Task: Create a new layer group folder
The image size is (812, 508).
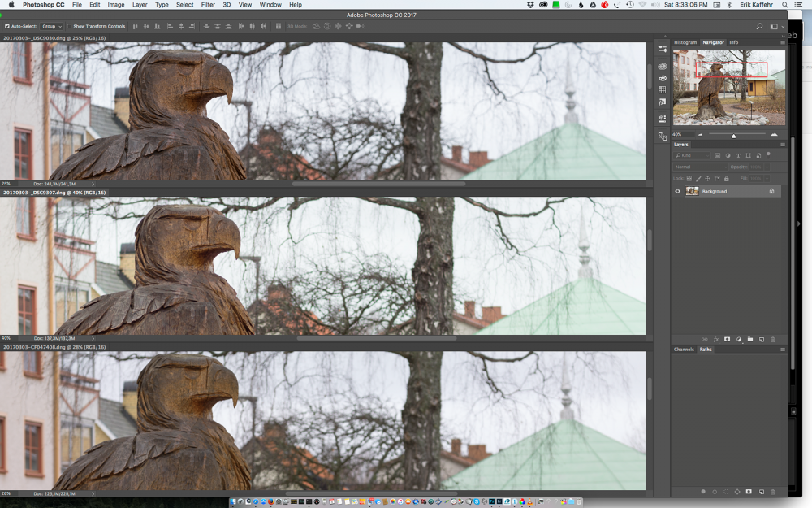Action: click(x=750, y=339)
